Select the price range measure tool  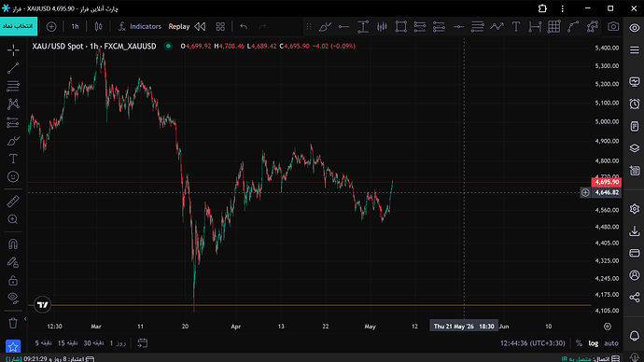(x=363, y=27)
